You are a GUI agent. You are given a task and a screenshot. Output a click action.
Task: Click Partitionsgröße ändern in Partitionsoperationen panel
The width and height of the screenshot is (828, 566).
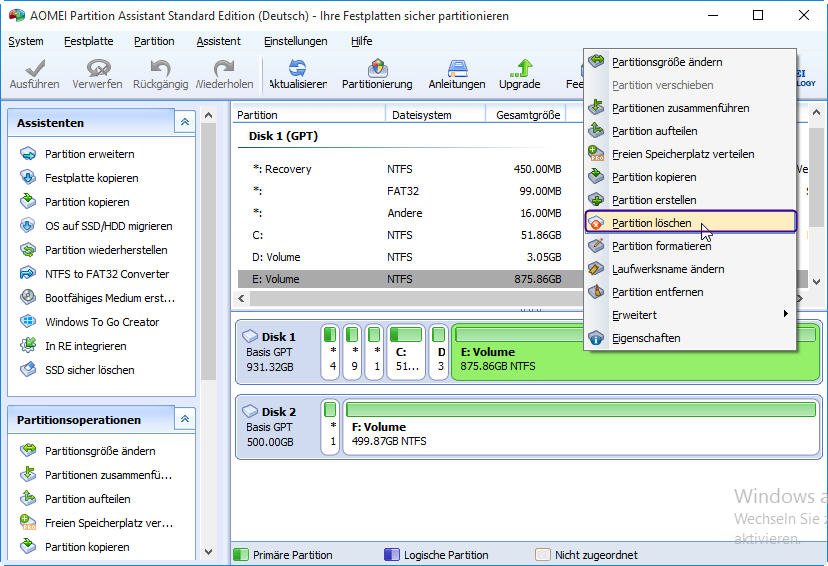pos(100,451)
